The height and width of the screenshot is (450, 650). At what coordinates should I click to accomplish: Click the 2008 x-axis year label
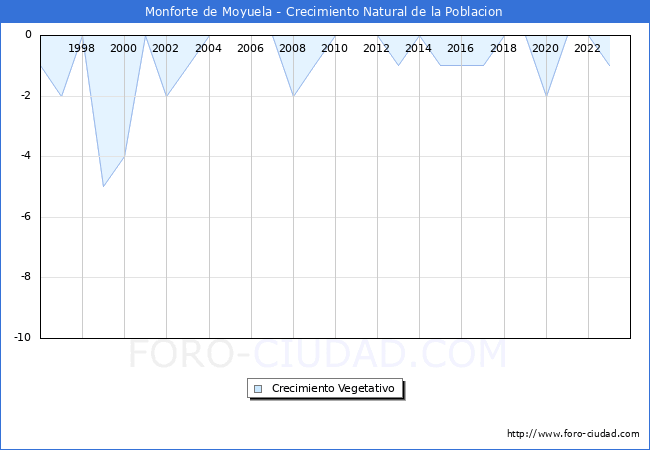click(x=292, y=48)
